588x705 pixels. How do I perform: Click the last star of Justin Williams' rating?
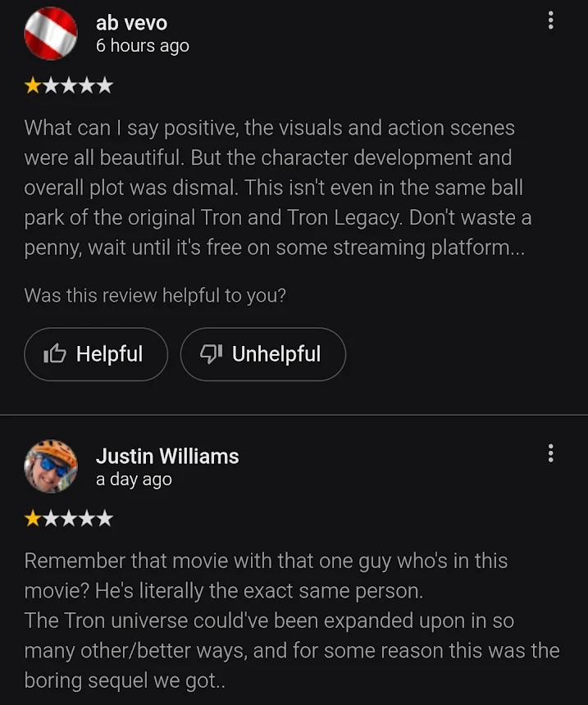click(x=105, y=518)
